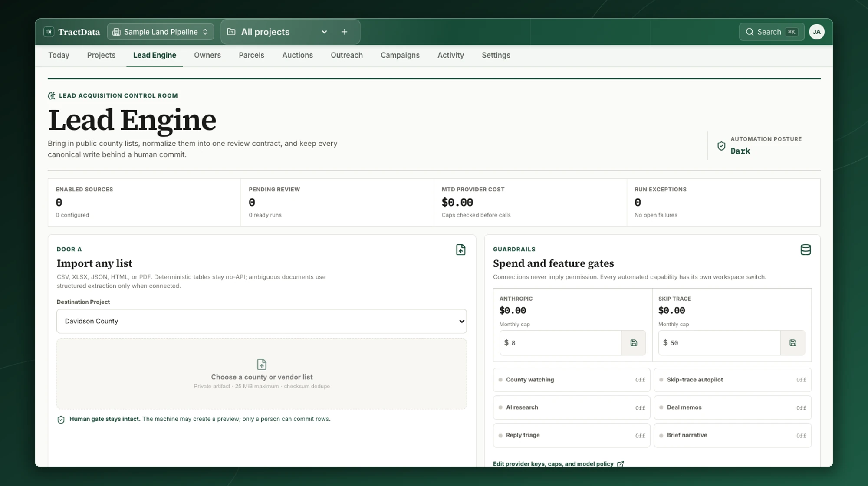Viewport: 868px width, 486px height.
Task: Enable the Deal memos switch
Action: 733,407
